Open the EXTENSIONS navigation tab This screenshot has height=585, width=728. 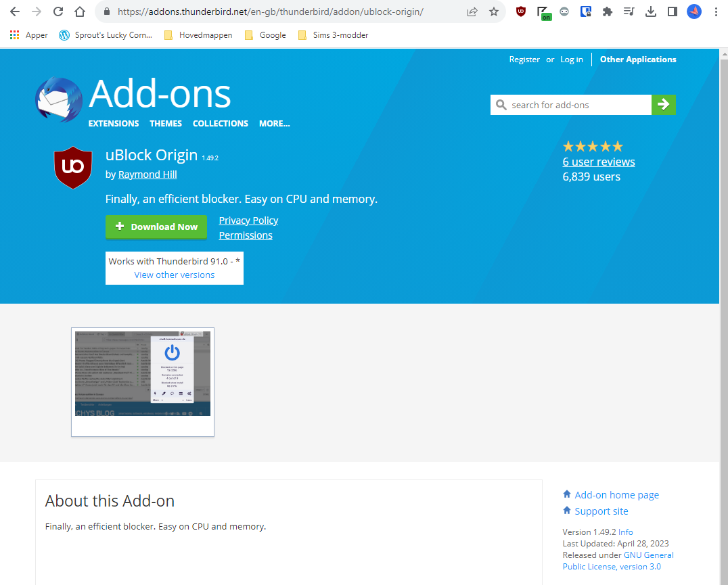[x=113, y=124]
